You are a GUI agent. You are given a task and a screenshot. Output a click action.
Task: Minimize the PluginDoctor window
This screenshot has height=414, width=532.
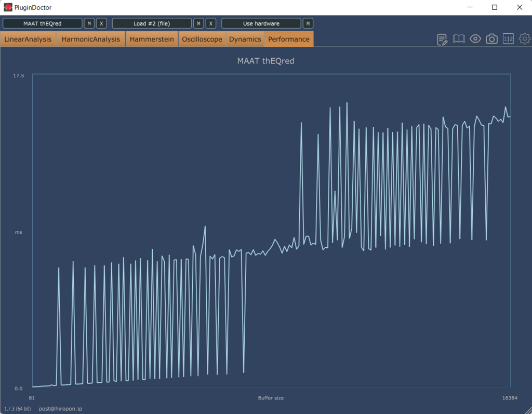point(470,7)
